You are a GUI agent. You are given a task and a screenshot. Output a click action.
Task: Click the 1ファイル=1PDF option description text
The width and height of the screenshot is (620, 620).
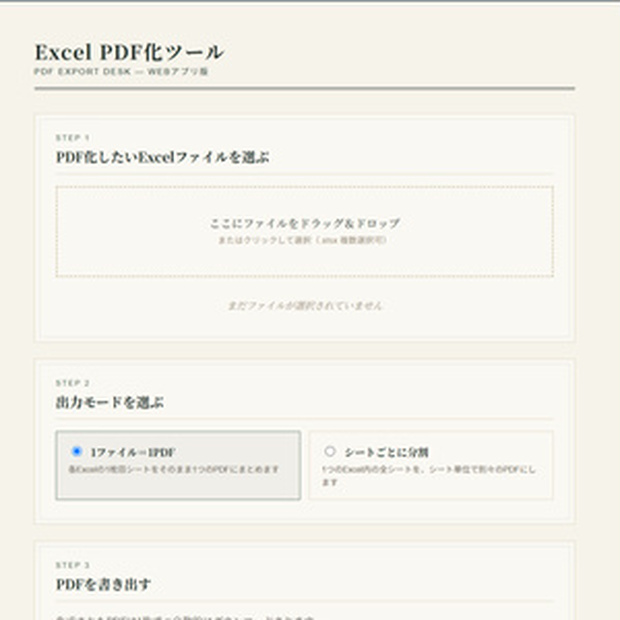[x=174, y=469]
